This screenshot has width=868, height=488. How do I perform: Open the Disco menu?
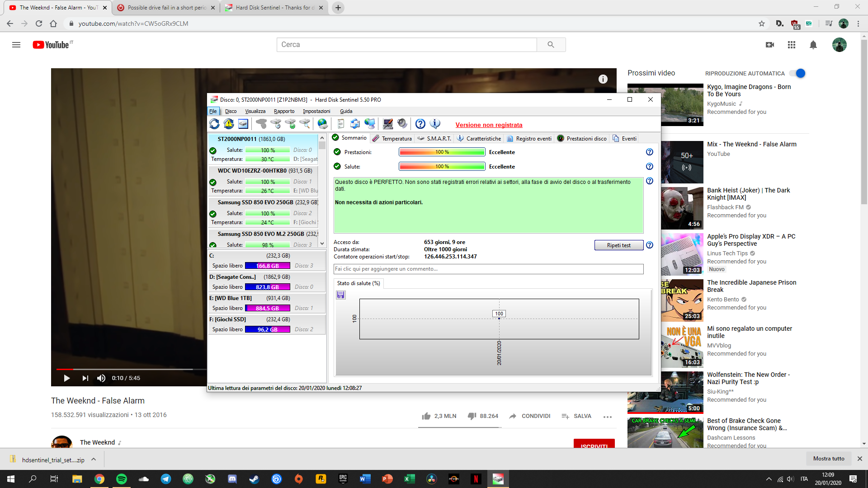point(231,111)
